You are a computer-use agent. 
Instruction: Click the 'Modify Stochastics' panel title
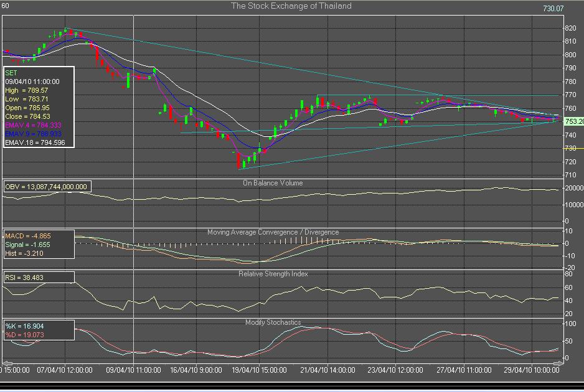pyautogui.click(x=273, y=322)
